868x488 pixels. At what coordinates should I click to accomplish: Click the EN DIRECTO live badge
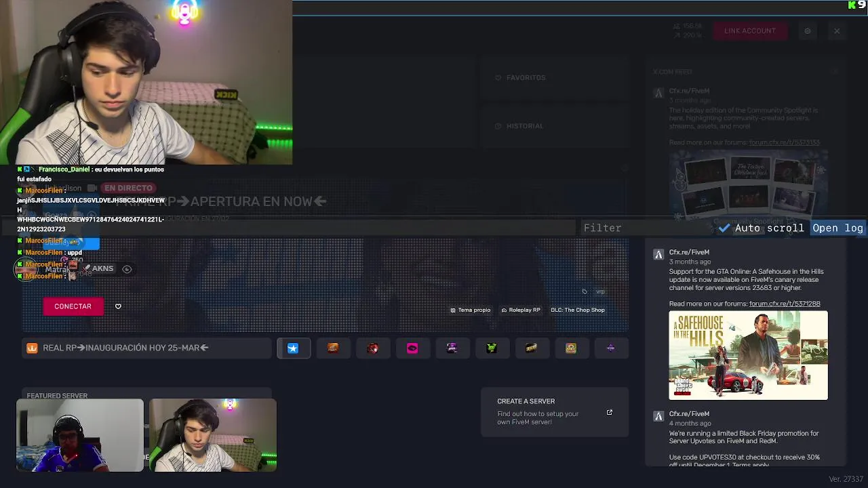(128, 188)
